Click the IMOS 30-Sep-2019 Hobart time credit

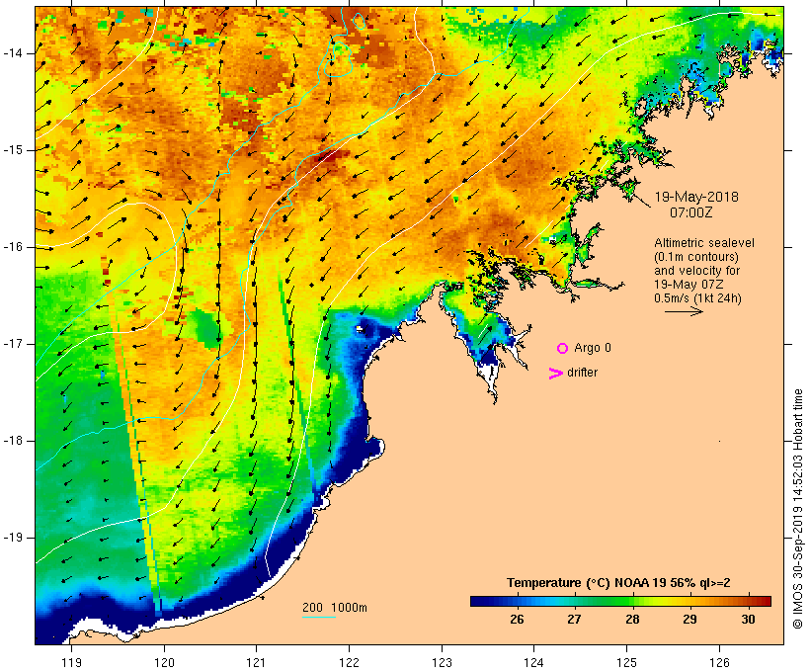point(797,509)
